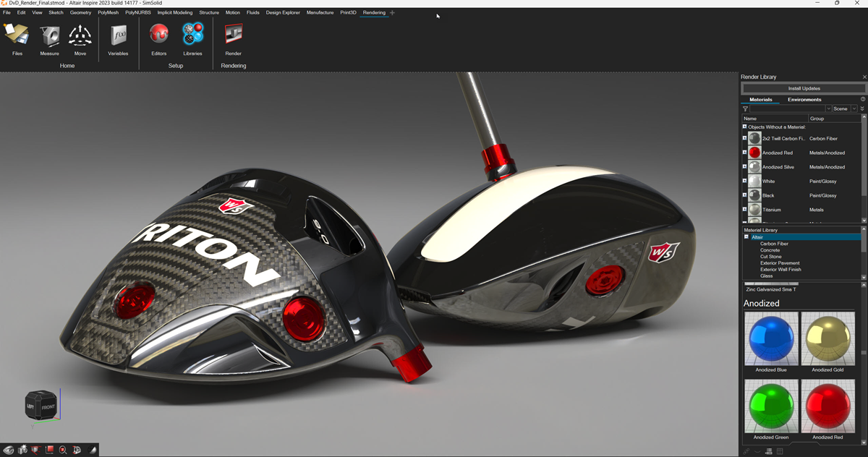Screen dimensions: 868x457
Task: Open the PolyNURBS ribbon tab
Action: (137, 12)
